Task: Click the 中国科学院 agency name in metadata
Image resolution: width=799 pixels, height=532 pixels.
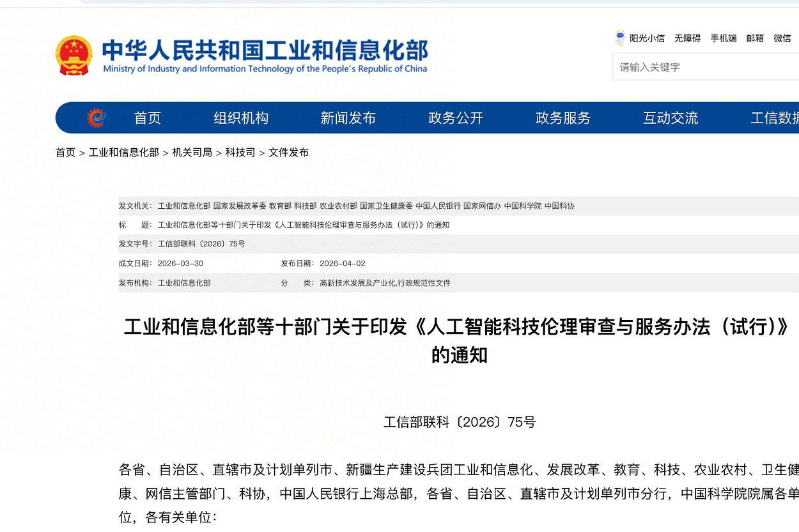Action: [522, 206]
